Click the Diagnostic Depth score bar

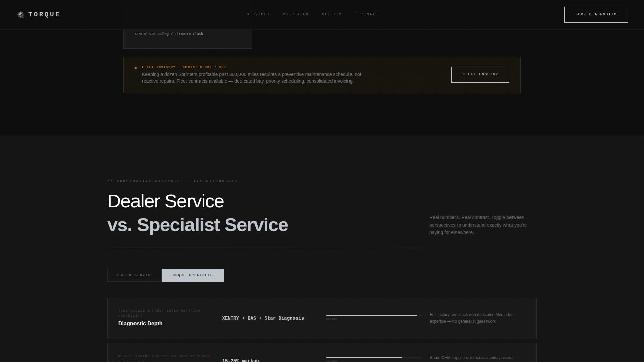[x=374, y=315]
